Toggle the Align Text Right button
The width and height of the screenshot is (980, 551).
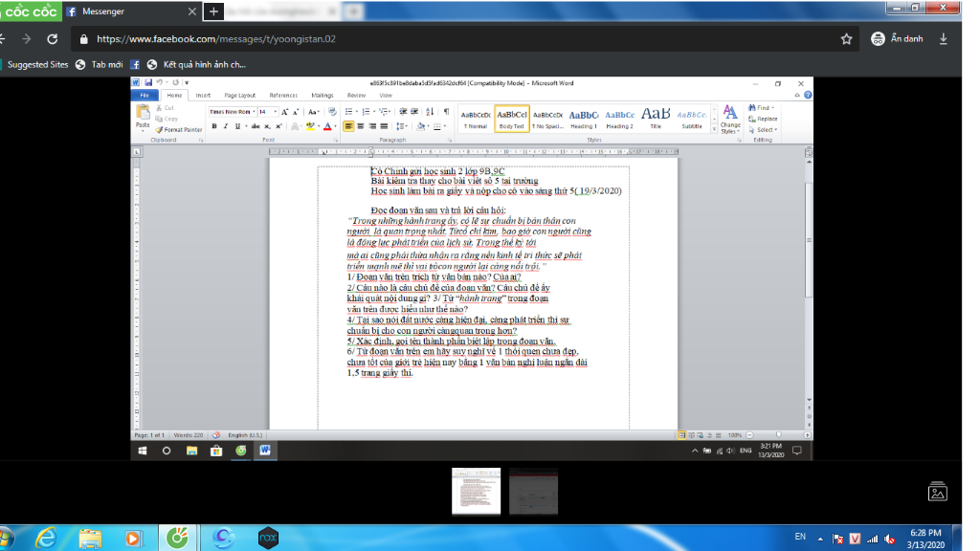tap(372, 126)
